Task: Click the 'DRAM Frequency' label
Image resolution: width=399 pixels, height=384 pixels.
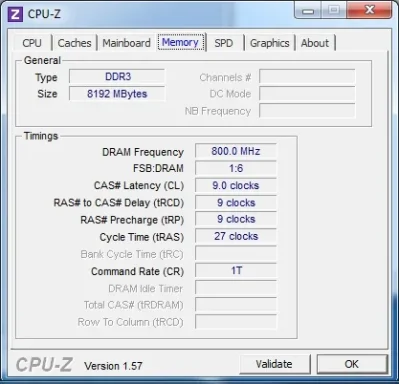Action: click(x=143, y=152)
